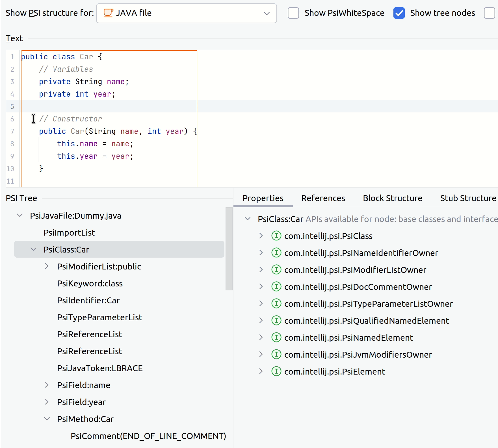Select PsiIdentifier:Car in the PSI tree
The width and height of the screenshot is (498, 448).
point(88,300)
